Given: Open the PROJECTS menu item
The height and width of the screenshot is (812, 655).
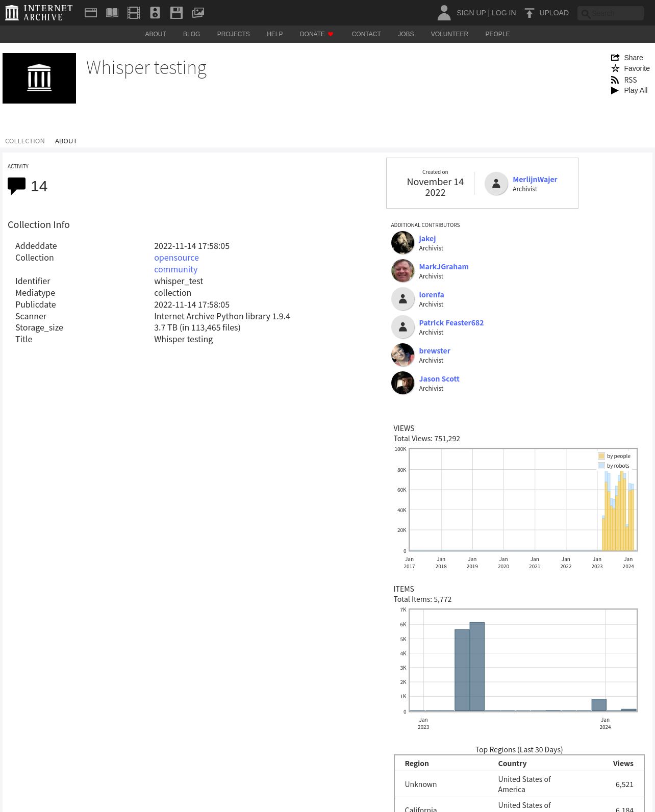Looking at the screenshot, I should coord(233,34).
